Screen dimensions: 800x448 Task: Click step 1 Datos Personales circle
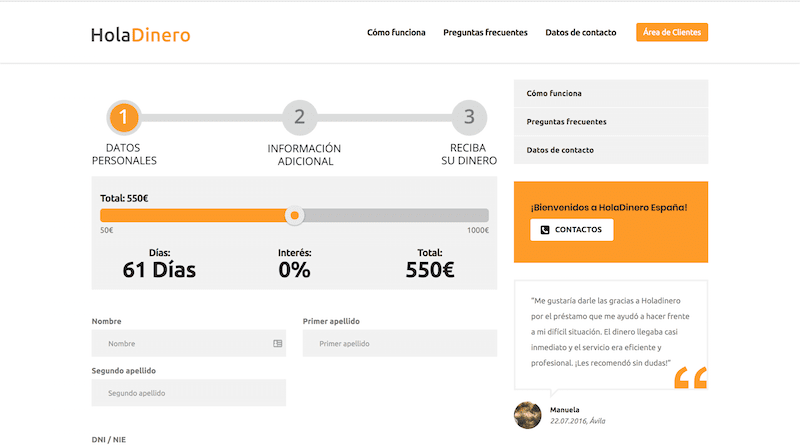123,117
